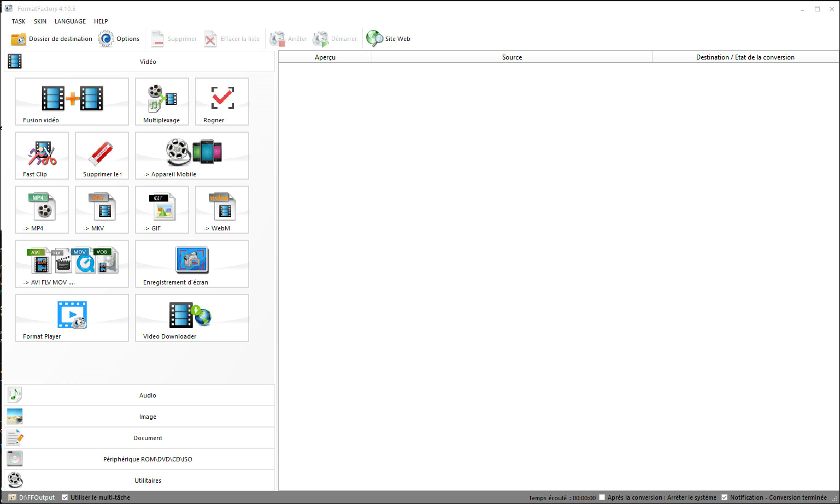Click the Aperçu column header
This screenshot has width=840, height=504.
[325, 57]
